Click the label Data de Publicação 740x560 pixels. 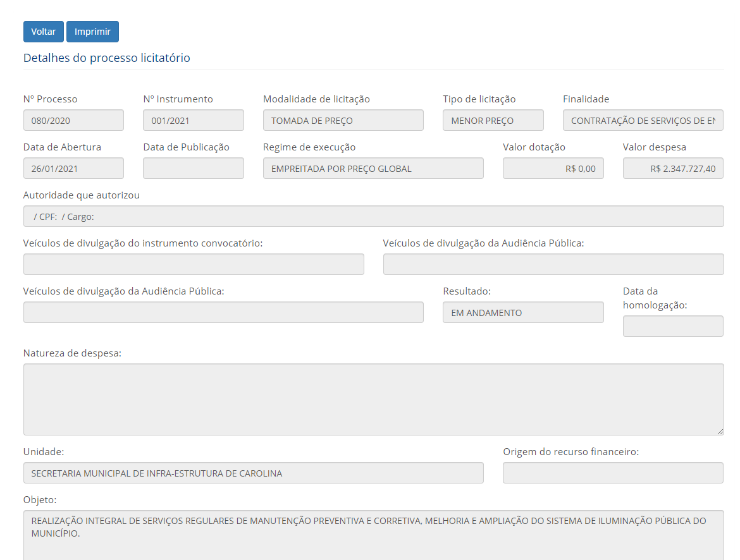tap(186, 147)
